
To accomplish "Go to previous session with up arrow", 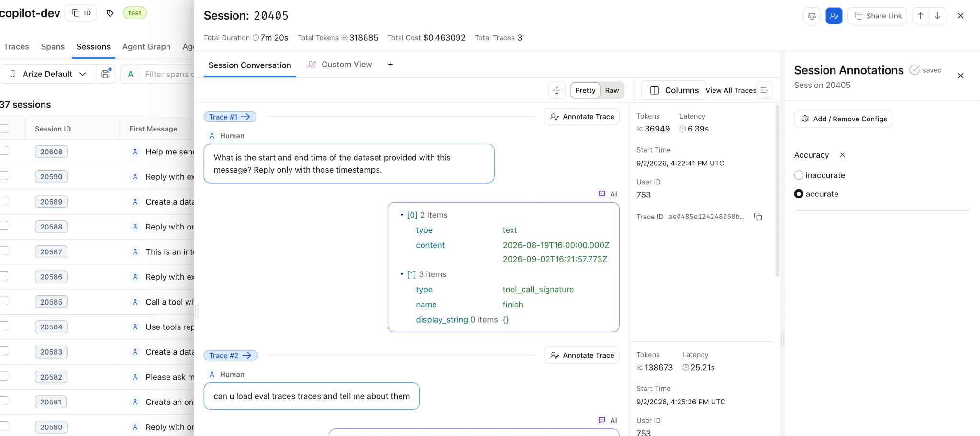I will point(920,16).
